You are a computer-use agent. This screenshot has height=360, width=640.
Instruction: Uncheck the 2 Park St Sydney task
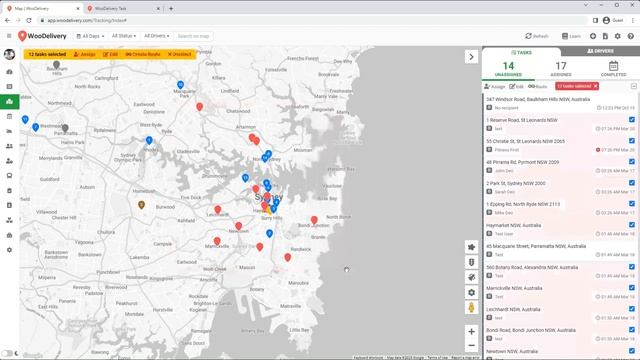point(632,182)
